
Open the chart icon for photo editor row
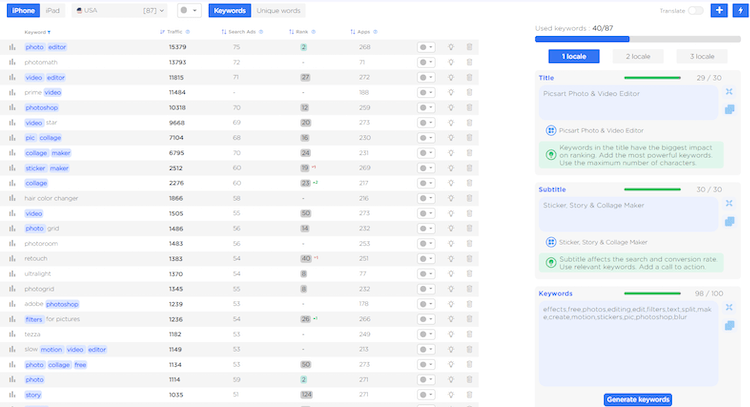(12, 47)
